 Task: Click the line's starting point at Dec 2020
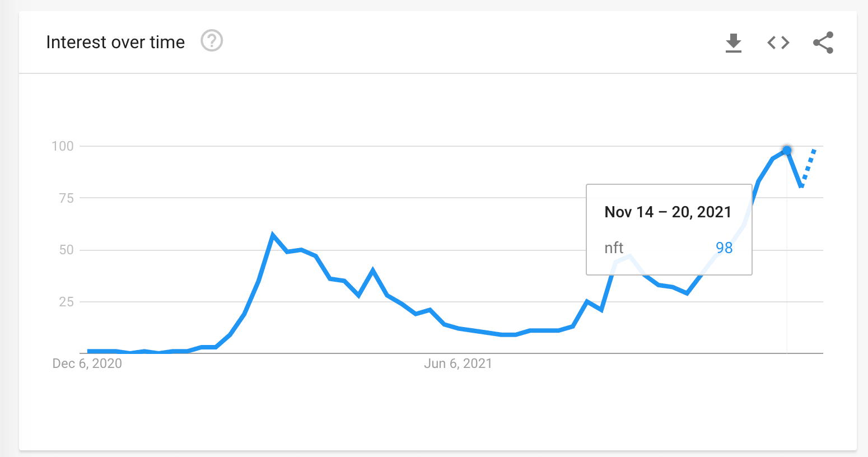pyautogui.click(x=88, y=351)
